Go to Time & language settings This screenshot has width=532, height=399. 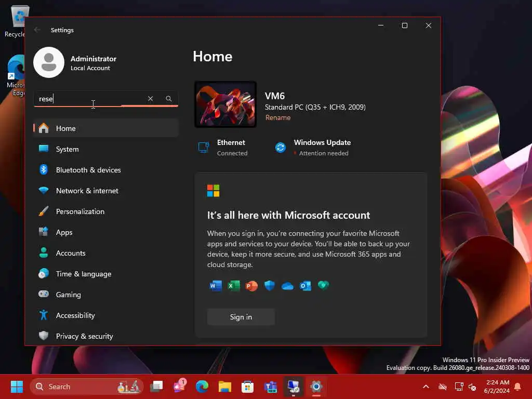tap(106, 274)
